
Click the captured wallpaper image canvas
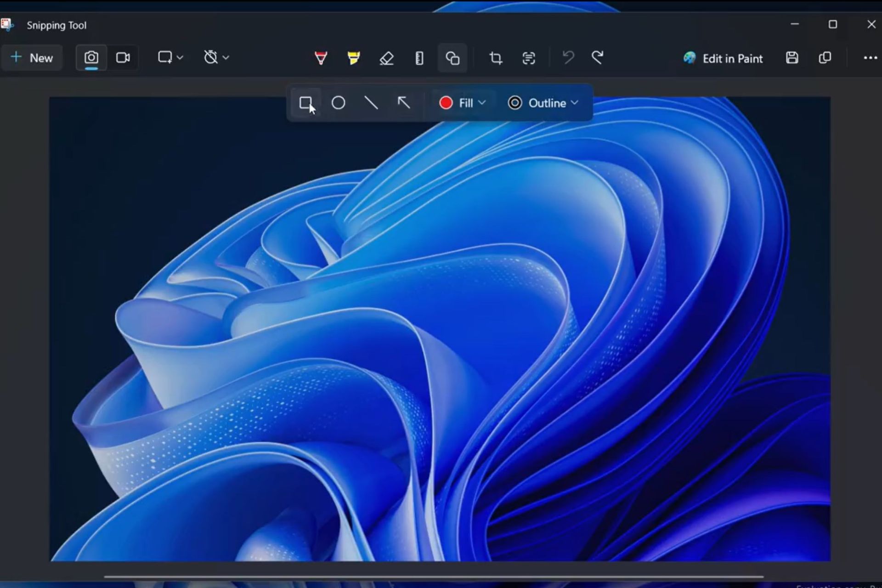(440, 329)
